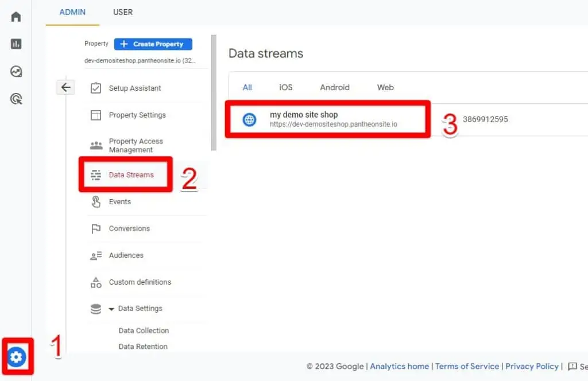Select the Data Streams icon

click(x=95, y=175)
